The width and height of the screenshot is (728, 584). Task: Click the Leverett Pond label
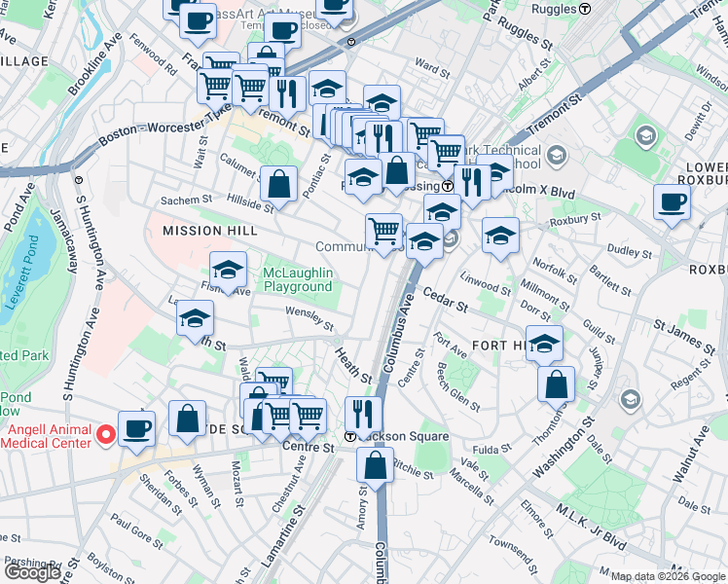click(21, 272)
